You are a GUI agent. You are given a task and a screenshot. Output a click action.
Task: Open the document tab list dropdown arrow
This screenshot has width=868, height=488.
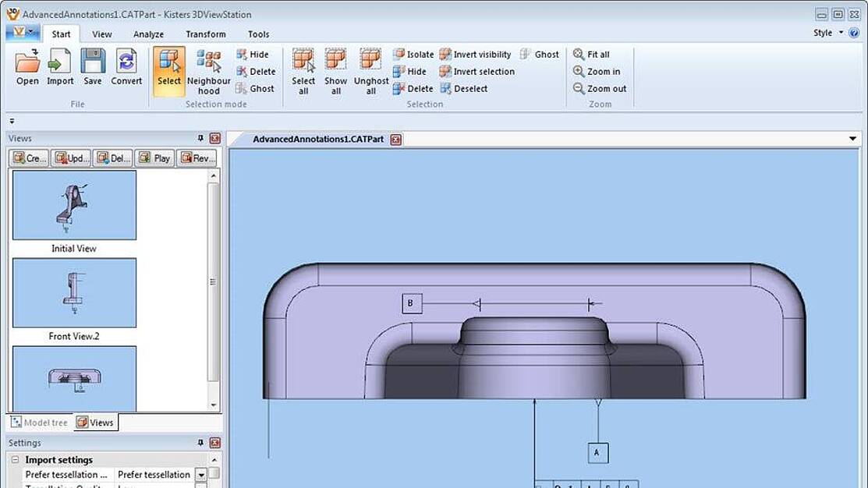(852, 139)
